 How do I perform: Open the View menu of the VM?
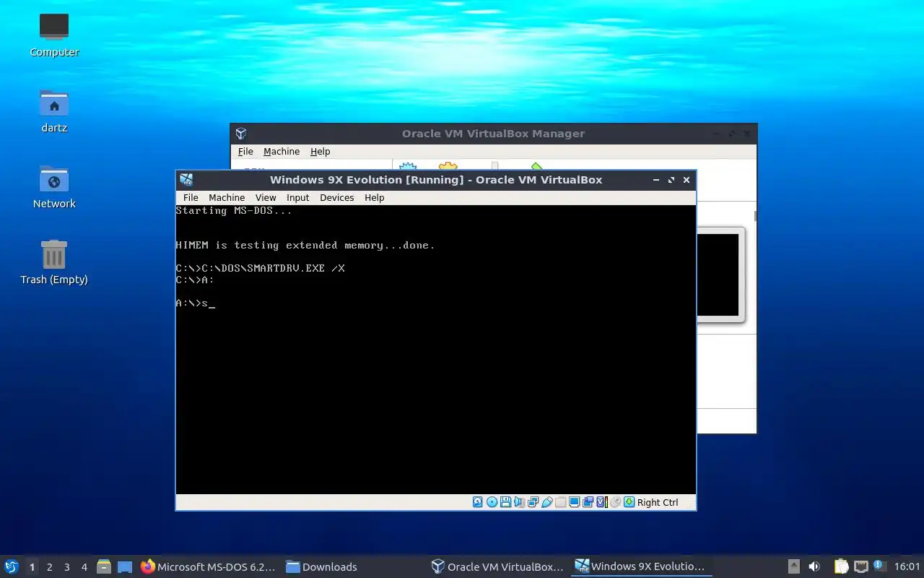tap(266, 197)
